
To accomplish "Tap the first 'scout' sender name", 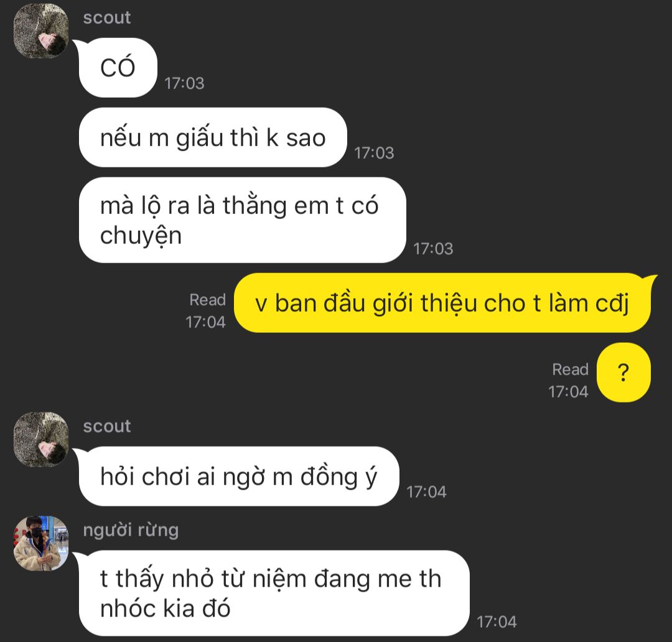I will click(x=107, y=17).
